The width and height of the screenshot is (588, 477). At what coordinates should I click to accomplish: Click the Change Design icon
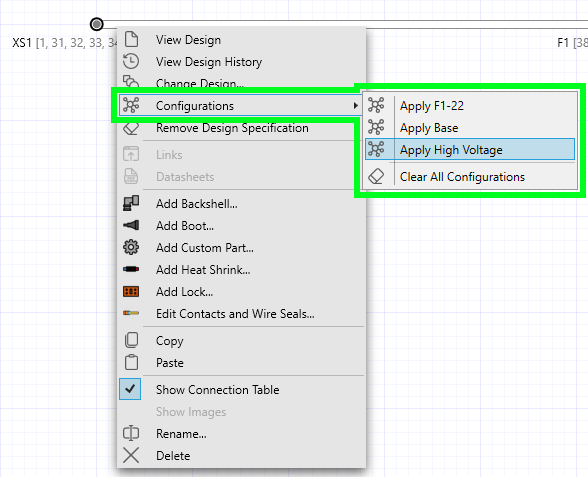131,81
